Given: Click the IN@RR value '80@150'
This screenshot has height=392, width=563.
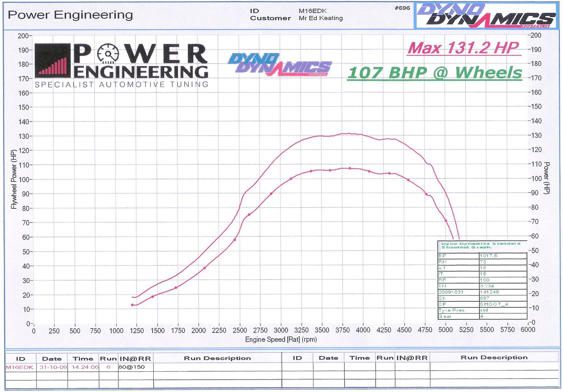Looking at the screenshot, I should (x=131, y=367).
